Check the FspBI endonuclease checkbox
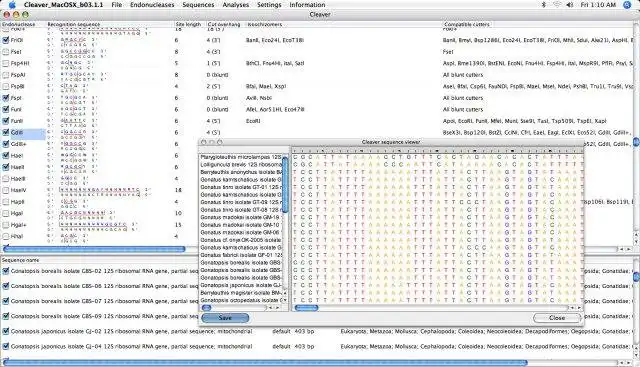 click(x=6, y=86)
